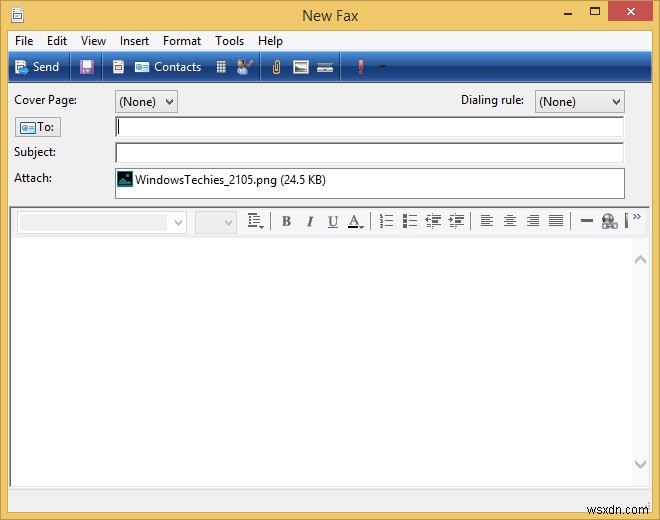The image size is (660, 520).
Task: Insert a picture using the image icon
Action: 301,67
